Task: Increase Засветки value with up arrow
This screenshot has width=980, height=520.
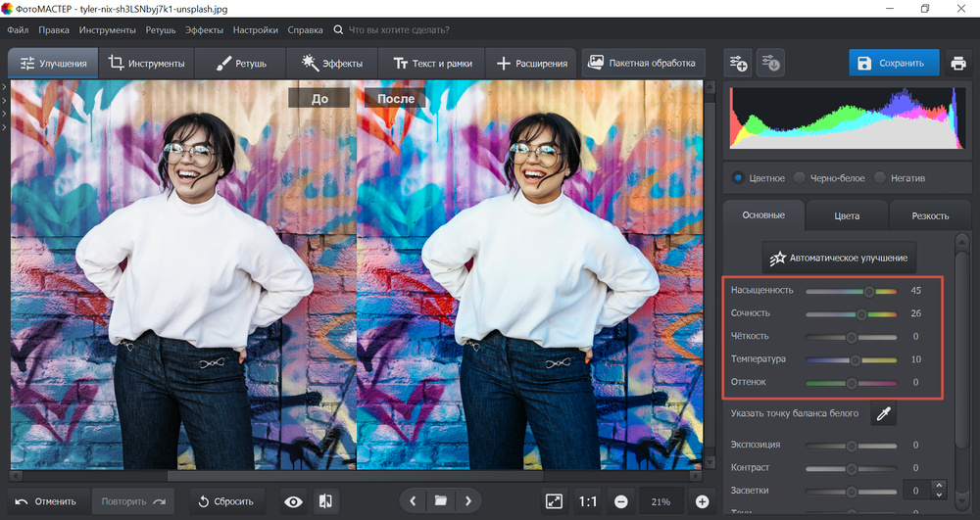Action: 939,486
